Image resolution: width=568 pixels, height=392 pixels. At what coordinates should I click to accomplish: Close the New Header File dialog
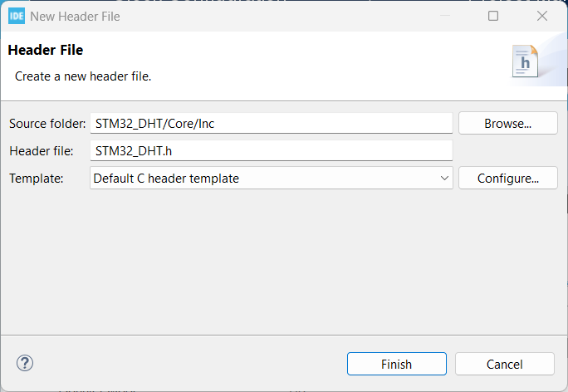pyautogui.click(x=542, y=16)
